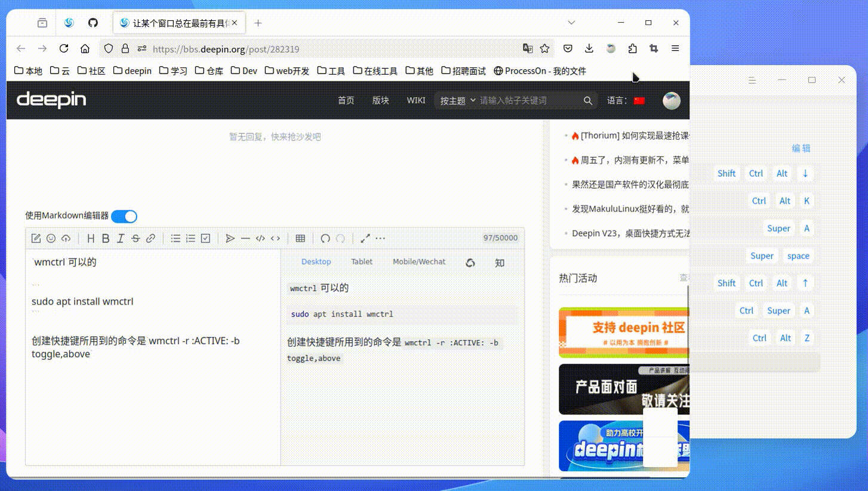Click the strikethrough icon in editor toolbar
868x491 pixels.
(136, 238)
